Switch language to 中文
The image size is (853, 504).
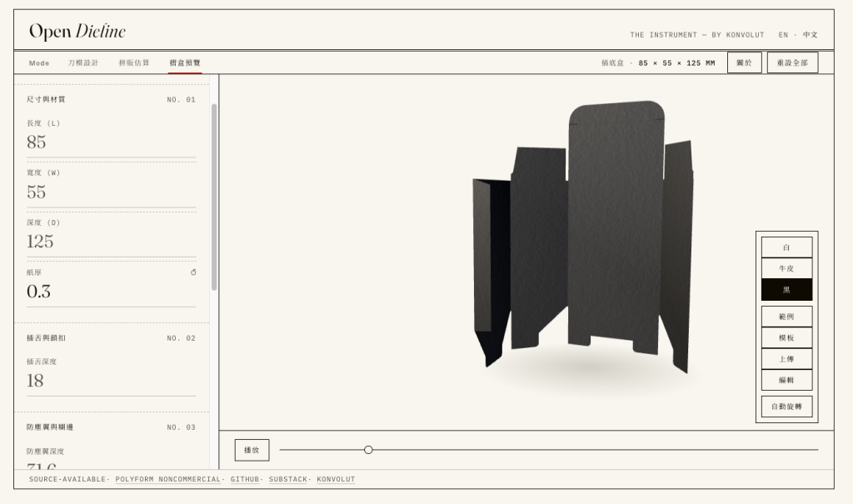pyautogui.click(x=810, y=35)
